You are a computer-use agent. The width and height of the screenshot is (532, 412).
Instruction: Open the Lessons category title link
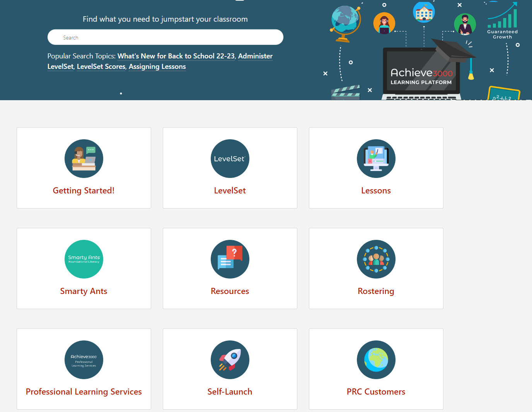376,190
